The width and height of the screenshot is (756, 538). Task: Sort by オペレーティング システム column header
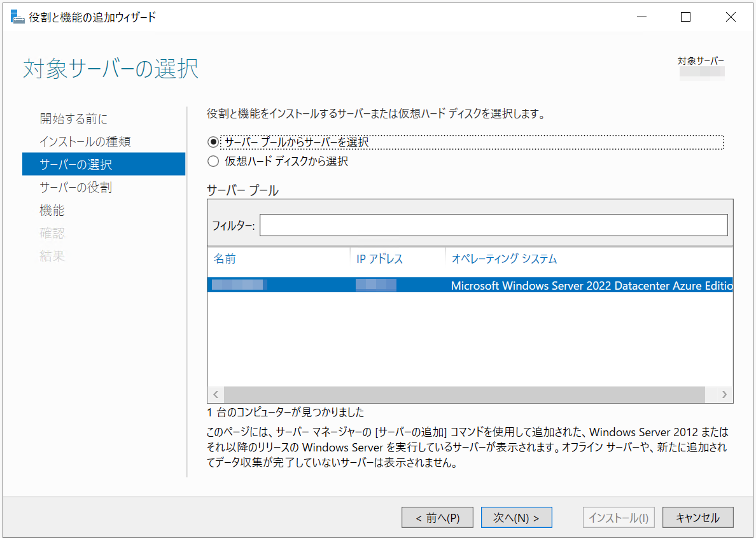tap(504, 258)
